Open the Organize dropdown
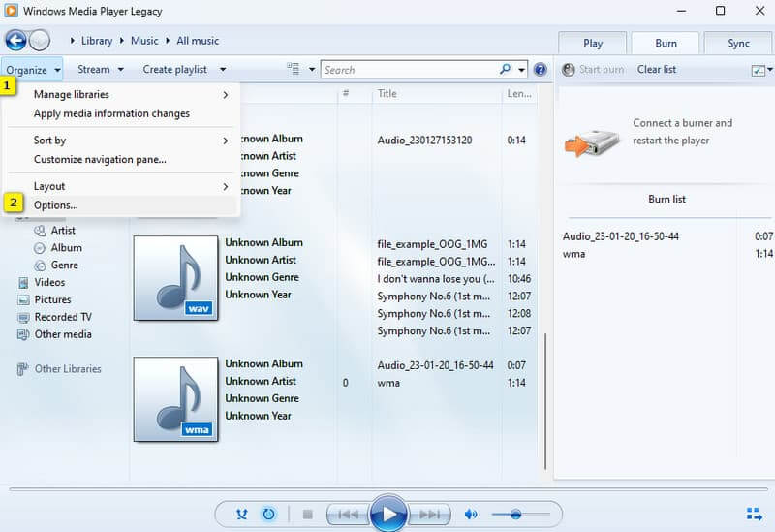This screenshot has height=532, width=775. 32,70
